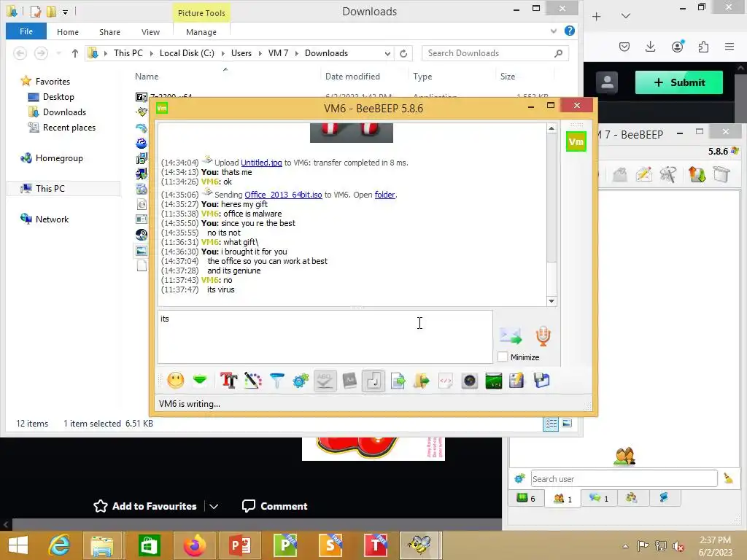747x560 pixels.
Task: Click the Comment button on web page
Action: pyautogui.click(x=275, y=506)
